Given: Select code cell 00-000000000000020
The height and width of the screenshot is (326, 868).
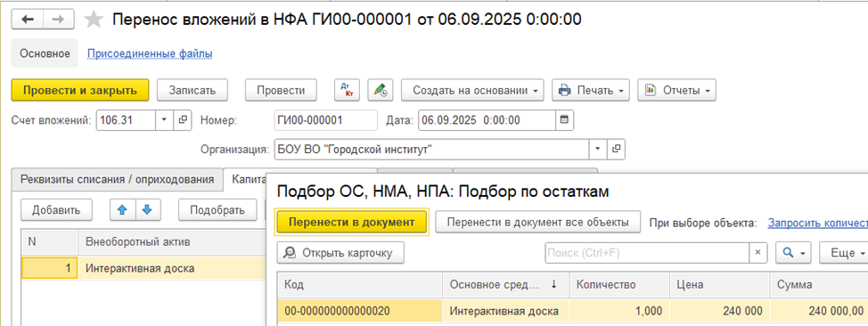Looking at the screenshot, I should click(x=360, y=311).
